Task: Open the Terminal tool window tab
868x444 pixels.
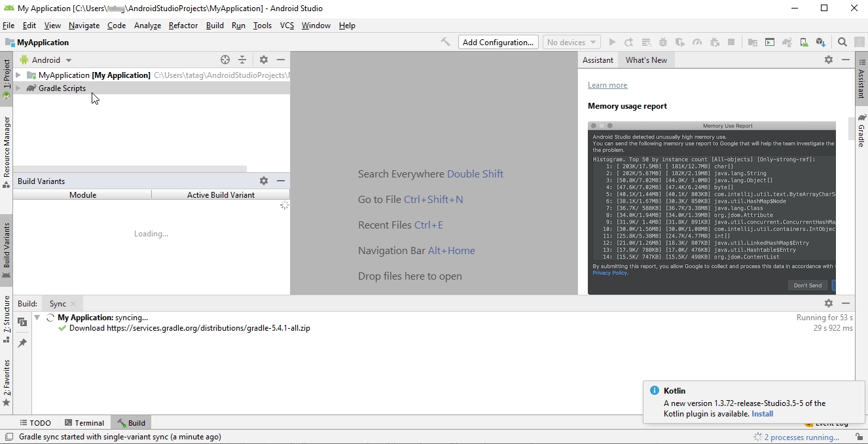Action: point(84,423)
